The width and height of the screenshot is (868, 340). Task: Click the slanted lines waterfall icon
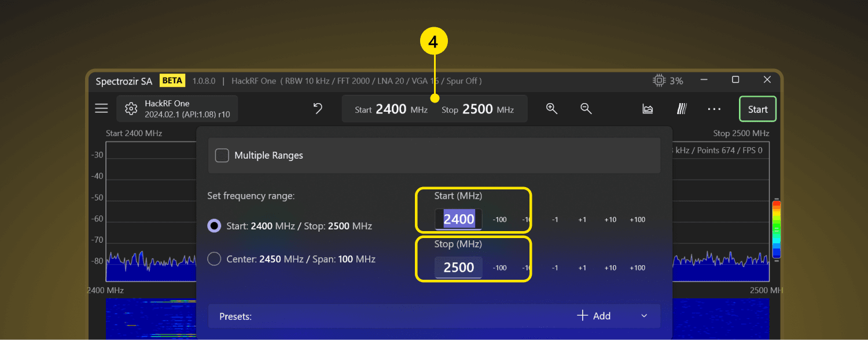(x=682, y=109)
